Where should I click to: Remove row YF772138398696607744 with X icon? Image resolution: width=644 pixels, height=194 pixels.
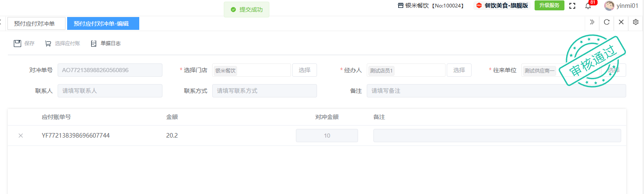point(21,136)
